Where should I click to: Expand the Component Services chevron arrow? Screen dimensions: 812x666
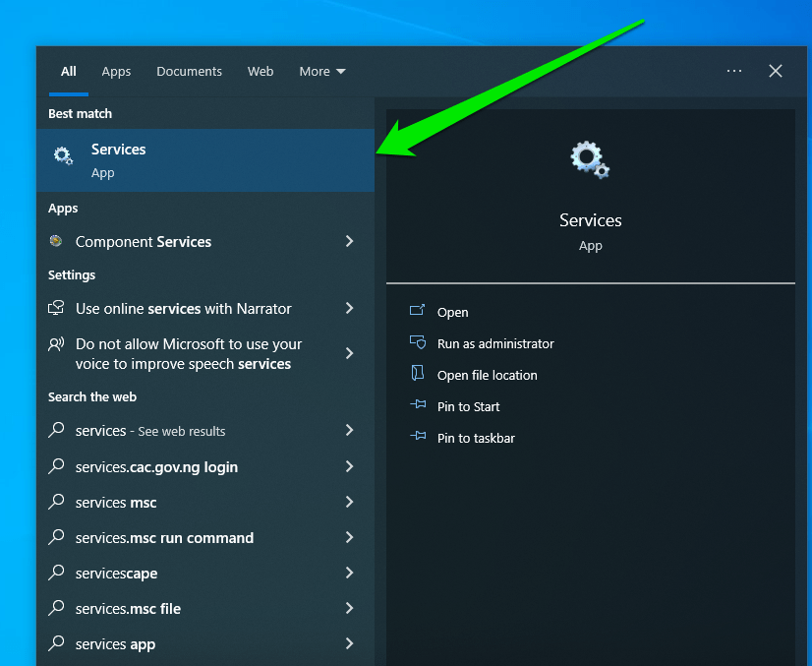(x=349, y=241)
